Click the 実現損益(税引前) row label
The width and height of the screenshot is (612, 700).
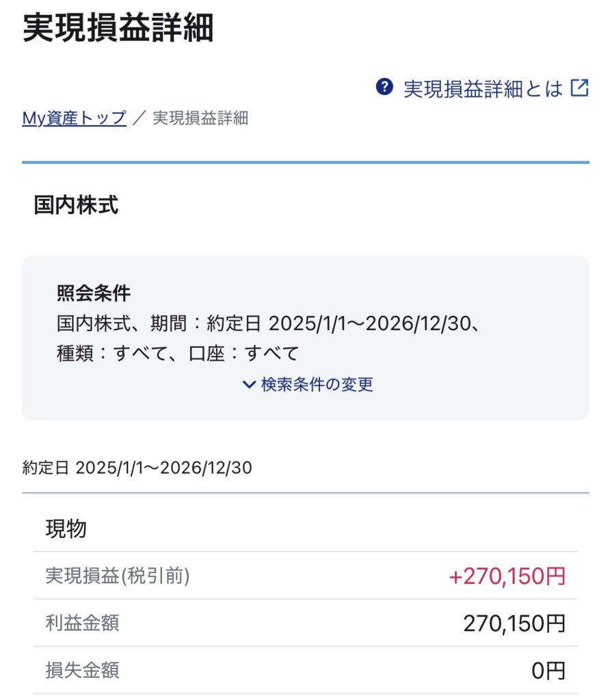tap(117, 576)
